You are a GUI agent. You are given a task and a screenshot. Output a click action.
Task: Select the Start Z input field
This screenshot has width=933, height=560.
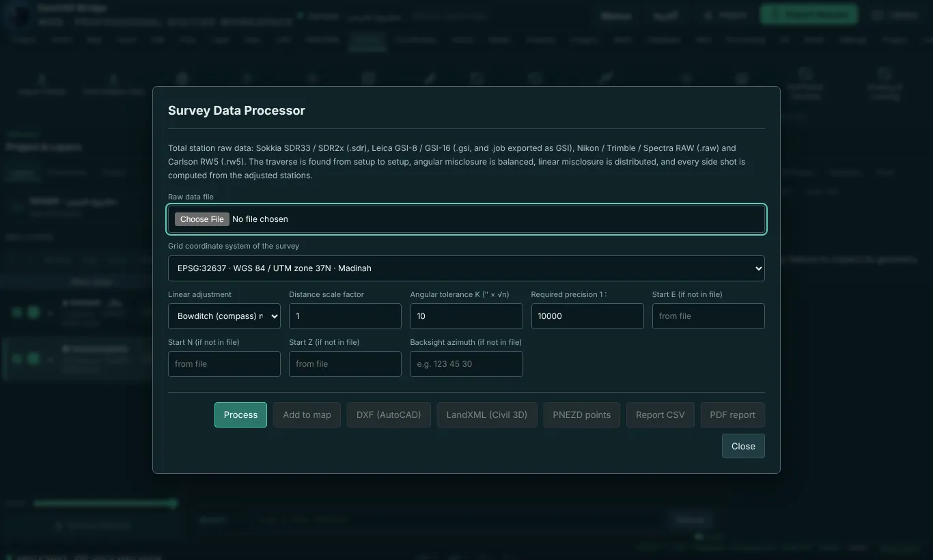[x=345, y=364]
